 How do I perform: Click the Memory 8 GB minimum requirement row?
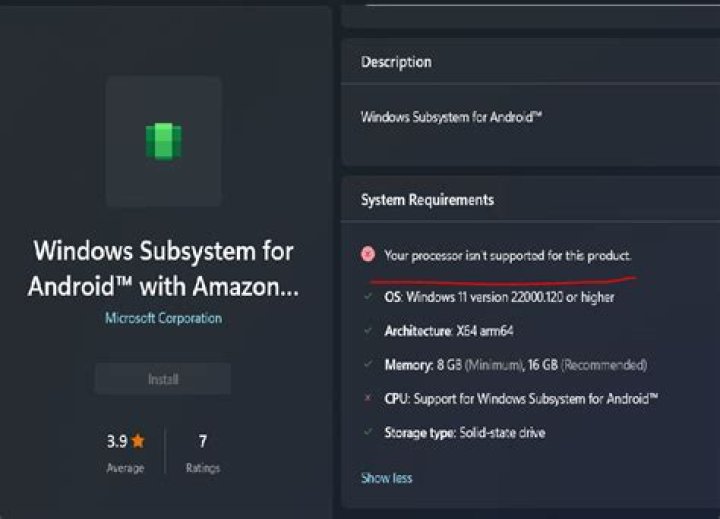(516, 365)
